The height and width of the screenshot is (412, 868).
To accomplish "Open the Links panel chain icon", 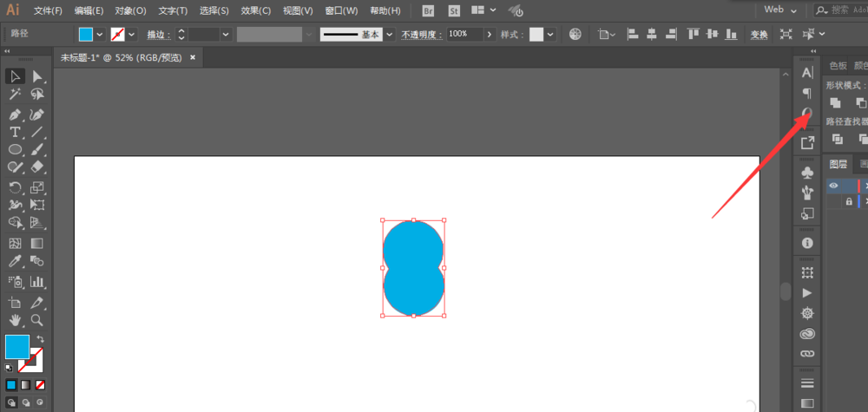I will coord(807,353).
